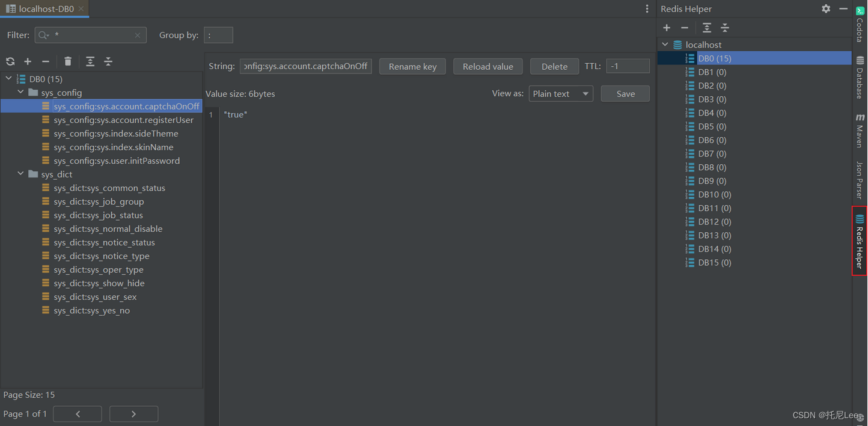Select key sys_dict:sys_job_group
The width and height of the screenshot is (868, 426).
(x=99, y=202)
